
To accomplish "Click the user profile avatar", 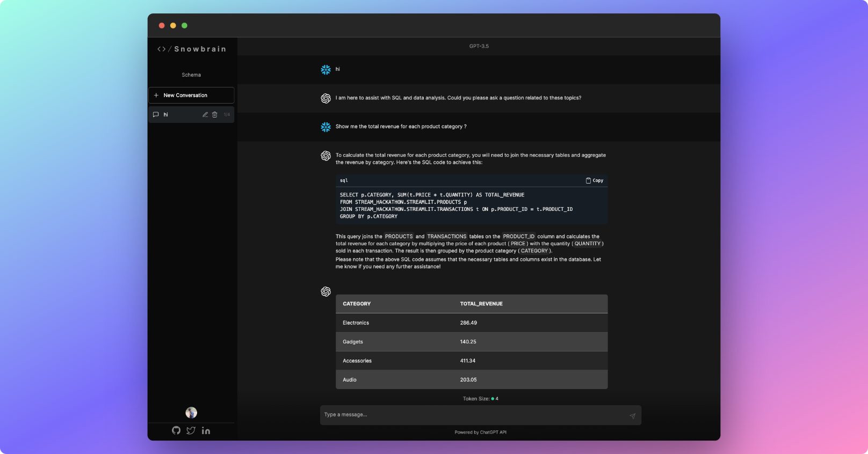I will (191, 412).
